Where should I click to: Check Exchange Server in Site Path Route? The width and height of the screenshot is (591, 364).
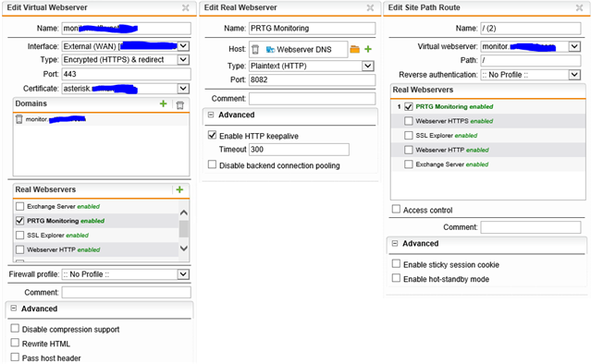[x=409, y=164]
